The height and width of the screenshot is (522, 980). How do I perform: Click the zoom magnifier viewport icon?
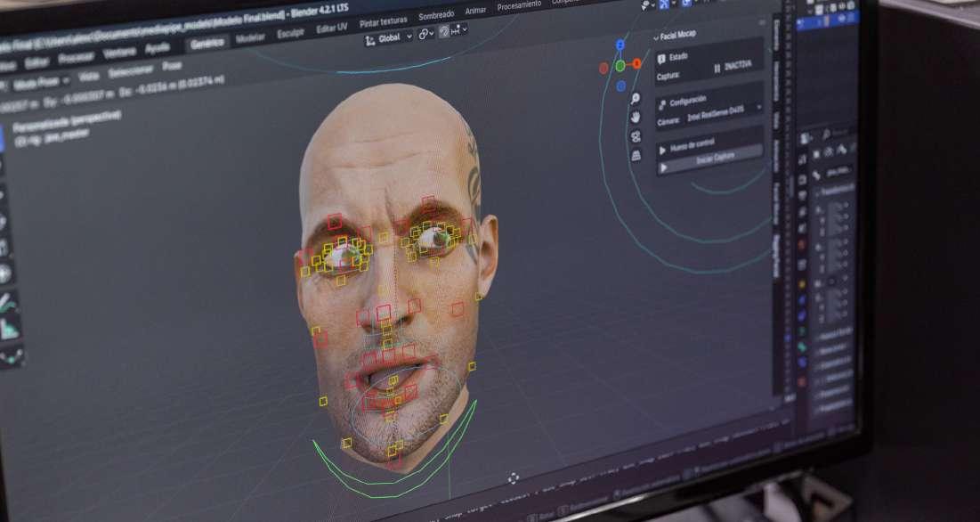pyautogui.click(x=635, y=98)
